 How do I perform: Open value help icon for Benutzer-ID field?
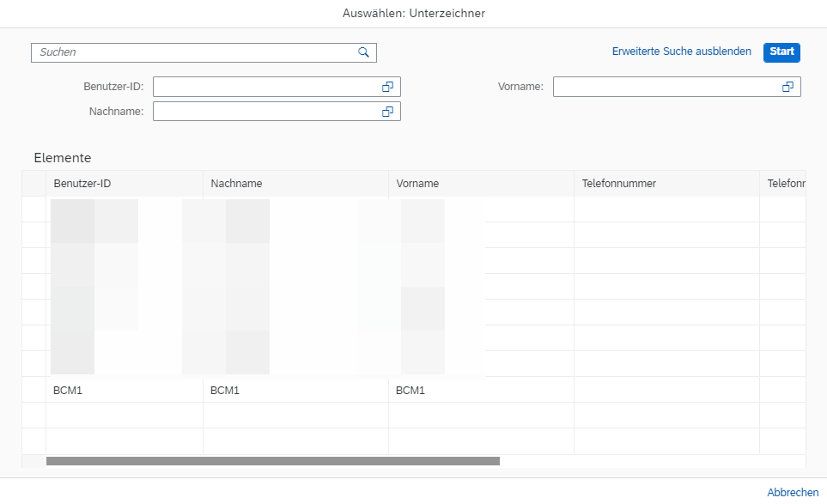coord(387,87)
